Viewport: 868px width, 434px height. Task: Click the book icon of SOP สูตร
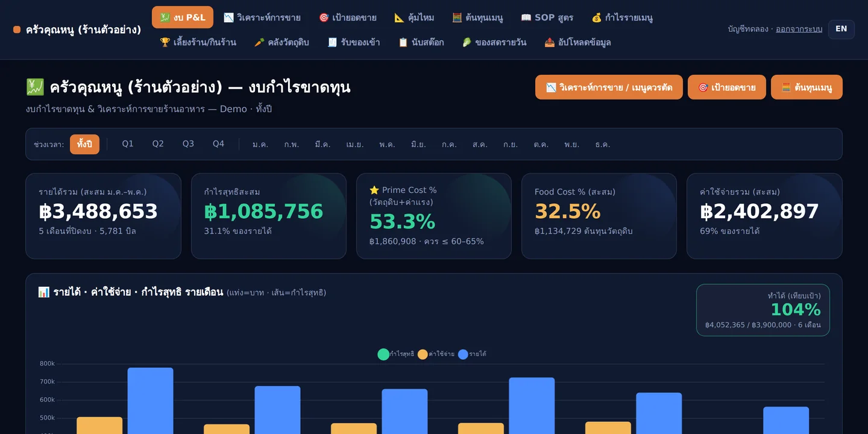tap(526, 17)
